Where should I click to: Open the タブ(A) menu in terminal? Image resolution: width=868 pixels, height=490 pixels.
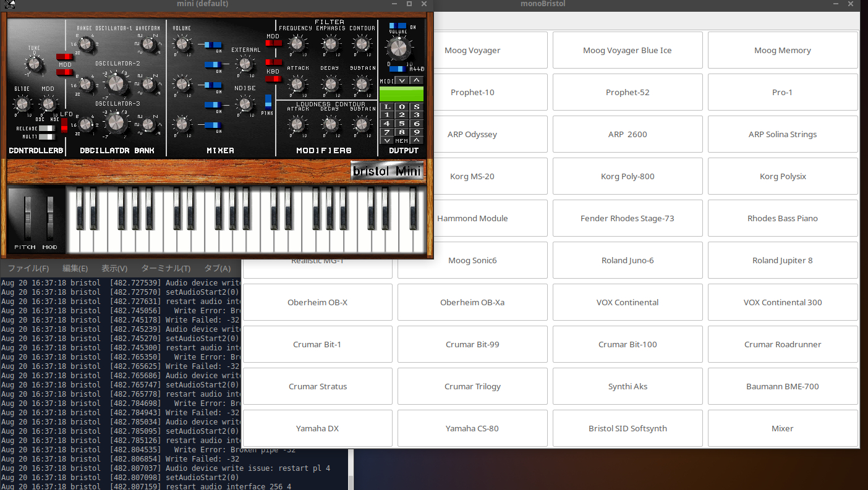tap(217, 268)
